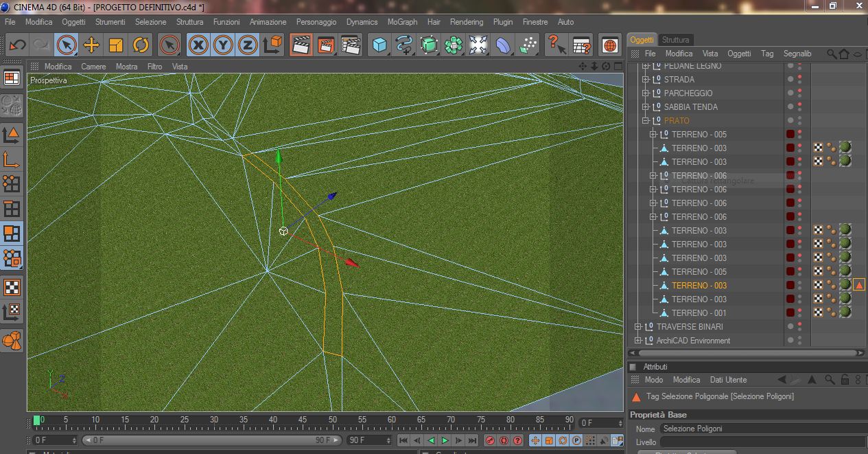
Task: Enable Edges mode in left palette
Action: (x=12, y=209)
